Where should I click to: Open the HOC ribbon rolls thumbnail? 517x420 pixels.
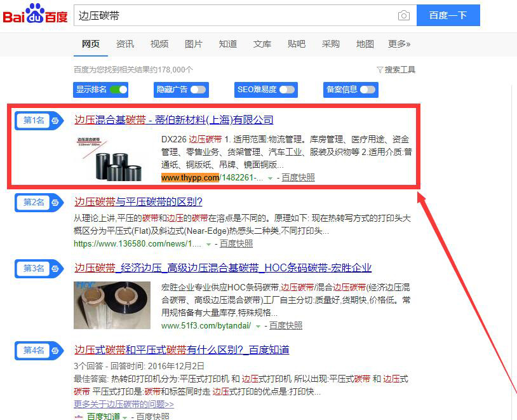coord(112,305)
